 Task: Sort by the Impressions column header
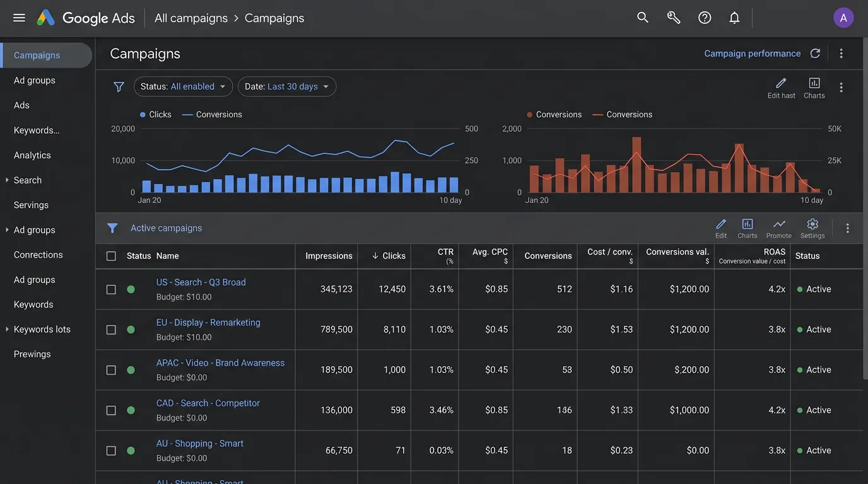click(x=329, y=256)
